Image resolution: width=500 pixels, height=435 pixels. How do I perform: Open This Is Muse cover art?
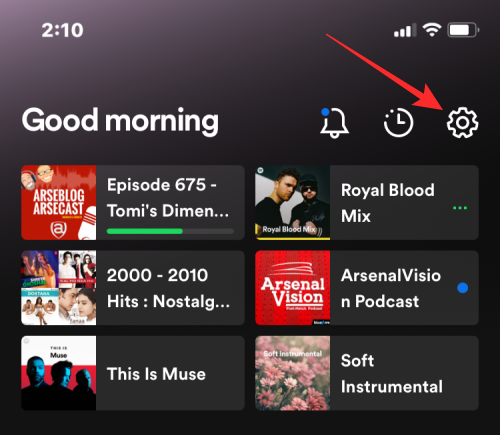point(59,373)
